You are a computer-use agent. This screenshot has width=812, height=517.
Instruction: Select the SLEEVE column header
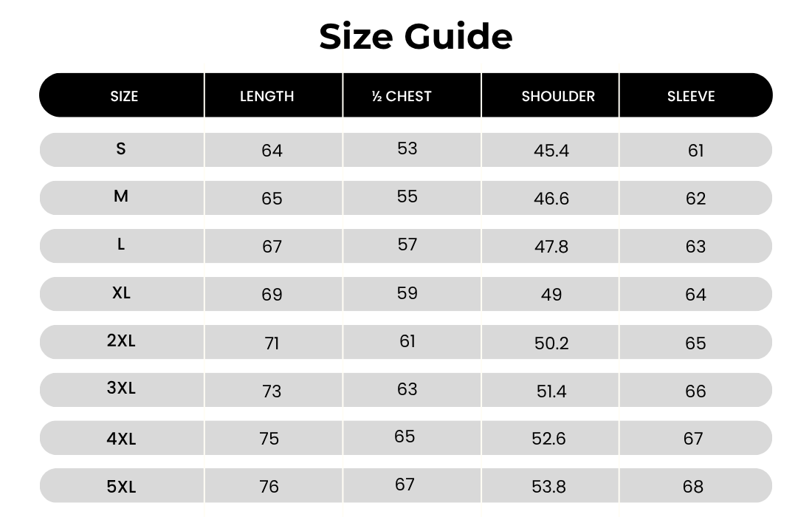coord(691,96)
